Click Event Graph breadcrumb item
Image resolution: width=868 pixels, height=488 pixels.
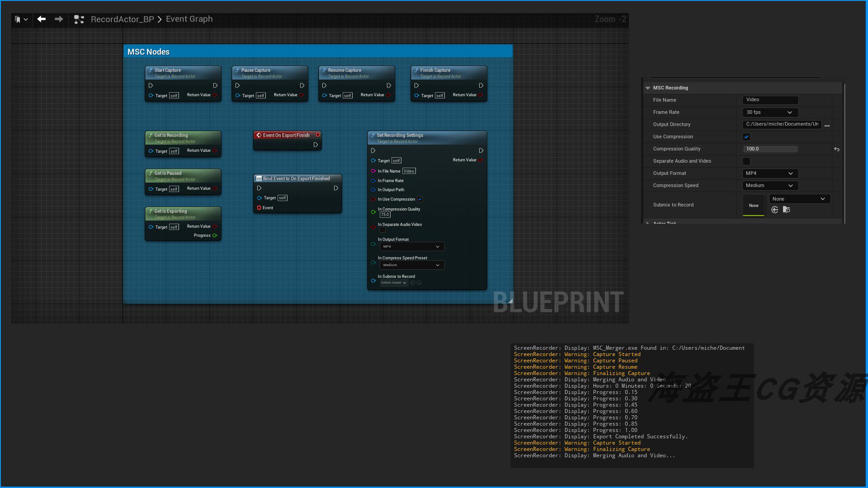(189, 19)
